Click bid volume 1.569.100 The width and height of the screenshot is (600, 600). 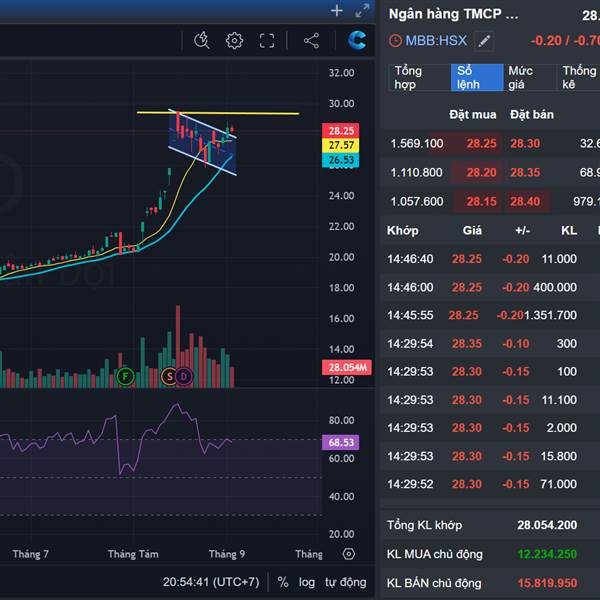[417, 143]
